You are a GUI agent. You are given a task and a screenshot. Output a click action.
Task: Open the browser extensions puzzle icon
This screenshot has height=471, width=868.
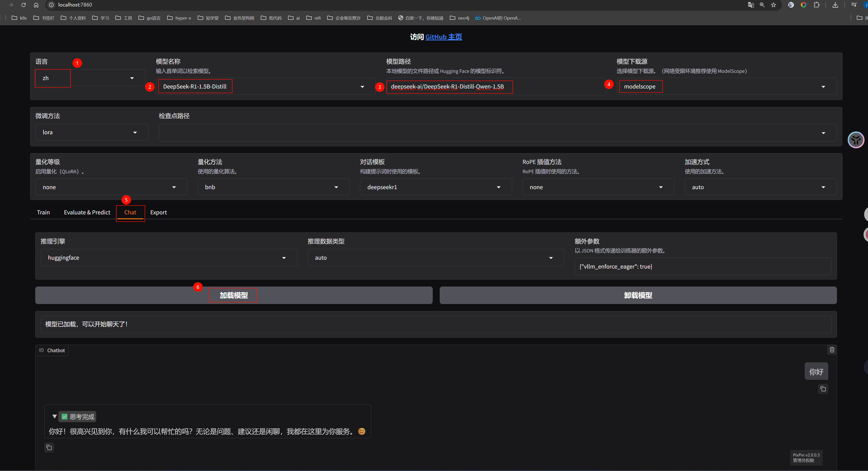pyautogui.click(x=816, y=5)
